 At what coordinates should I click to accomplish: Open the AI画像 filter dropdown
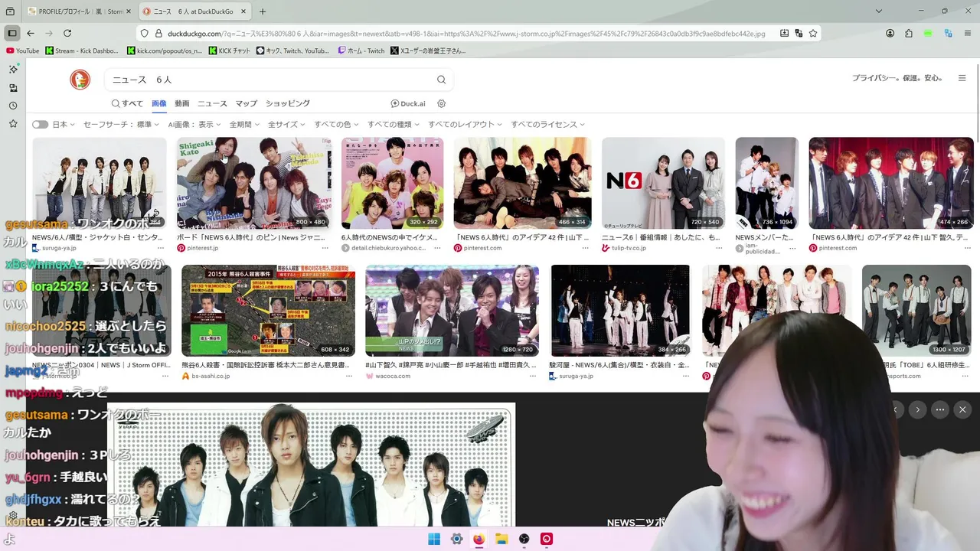tap(194, 124)
